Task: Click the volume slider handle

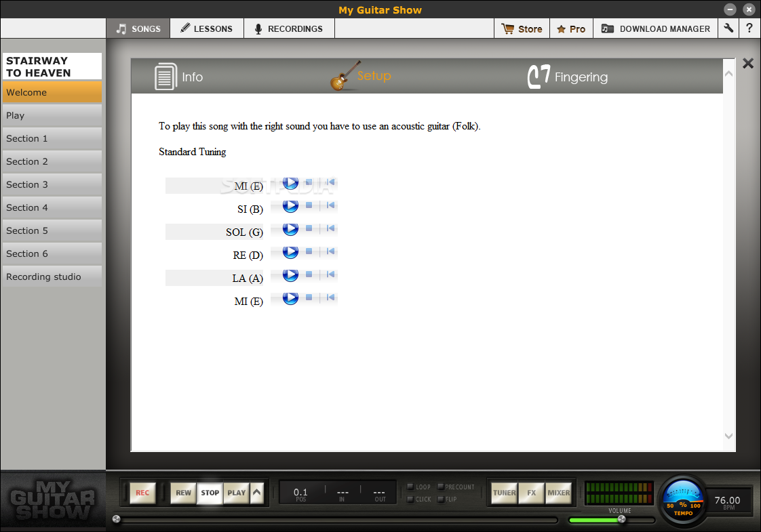Action: (x=622, y=519)
